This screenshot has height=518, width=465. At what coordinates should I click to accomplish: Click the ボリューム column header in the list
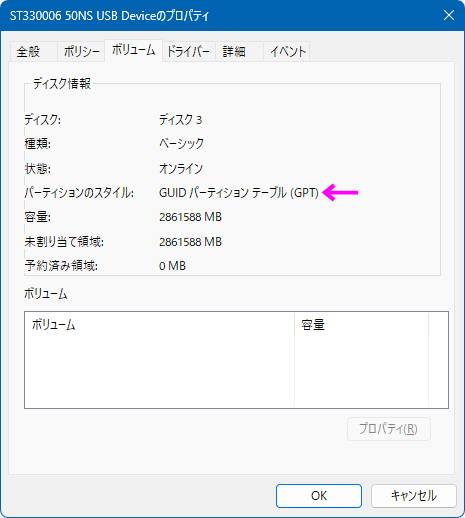(x=159, y=324)
